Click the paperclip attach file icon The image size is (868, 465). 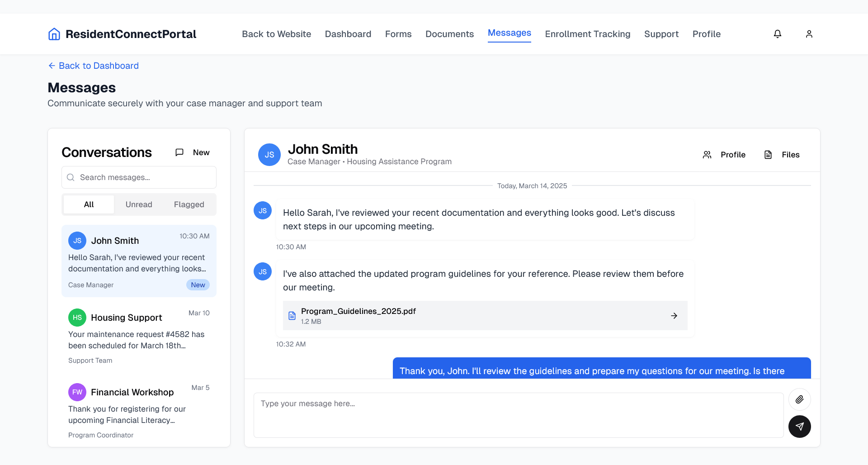click(x=799, y=399)
